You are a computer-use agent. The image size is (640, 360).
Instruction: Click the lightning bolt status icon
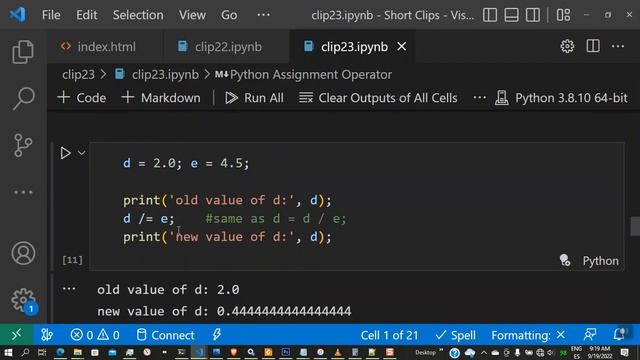click(216, 335)
